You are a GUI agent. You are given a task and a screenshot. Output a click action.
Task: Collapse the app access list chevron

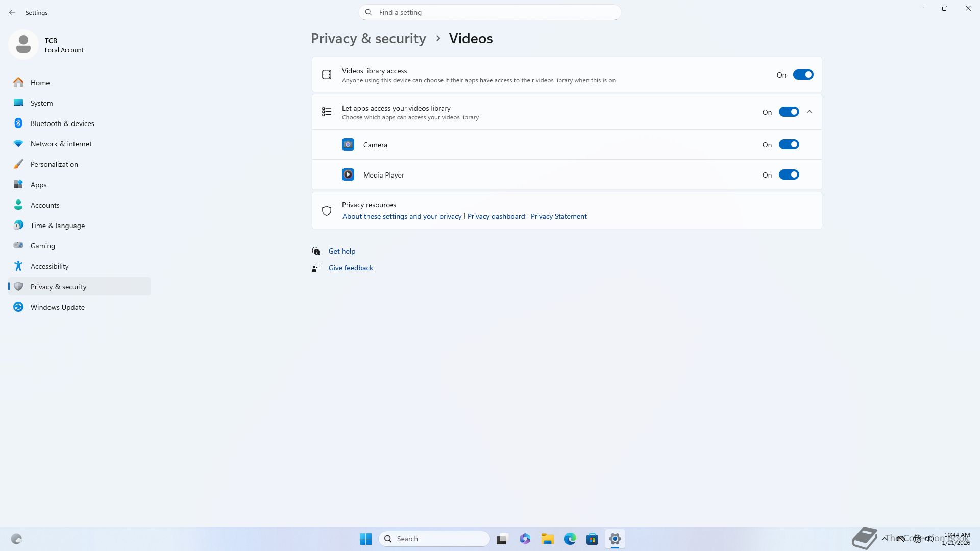[x=810, y=112]
